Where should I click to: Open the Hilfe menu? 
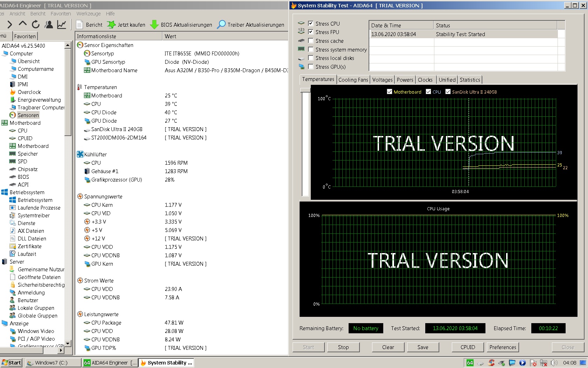pyautogui.click(x=110, y=14)
